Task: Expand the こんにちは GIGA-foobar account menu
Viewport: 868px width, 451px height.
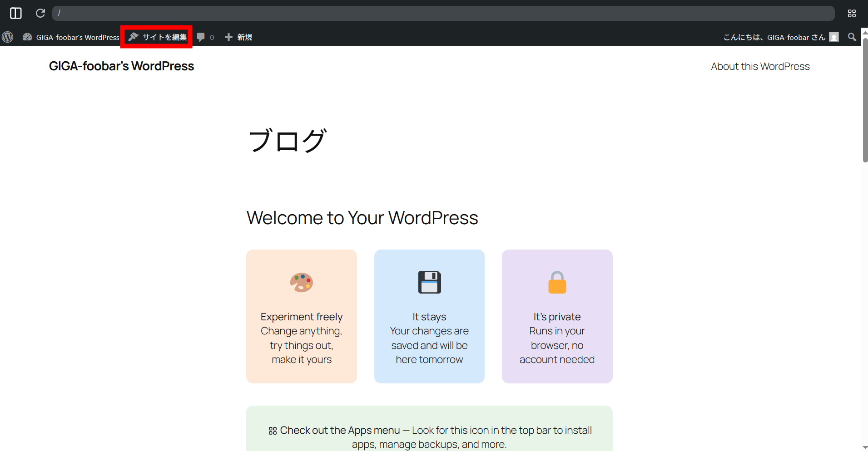Action: (x=774, y=37)
